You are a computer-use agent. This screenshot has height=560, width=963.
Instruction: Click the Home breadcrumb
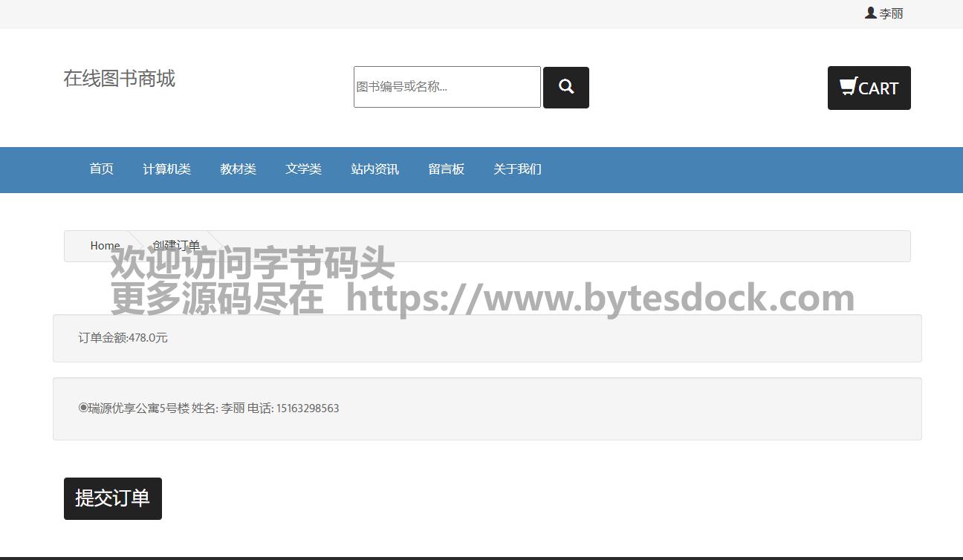click(105, 246)
